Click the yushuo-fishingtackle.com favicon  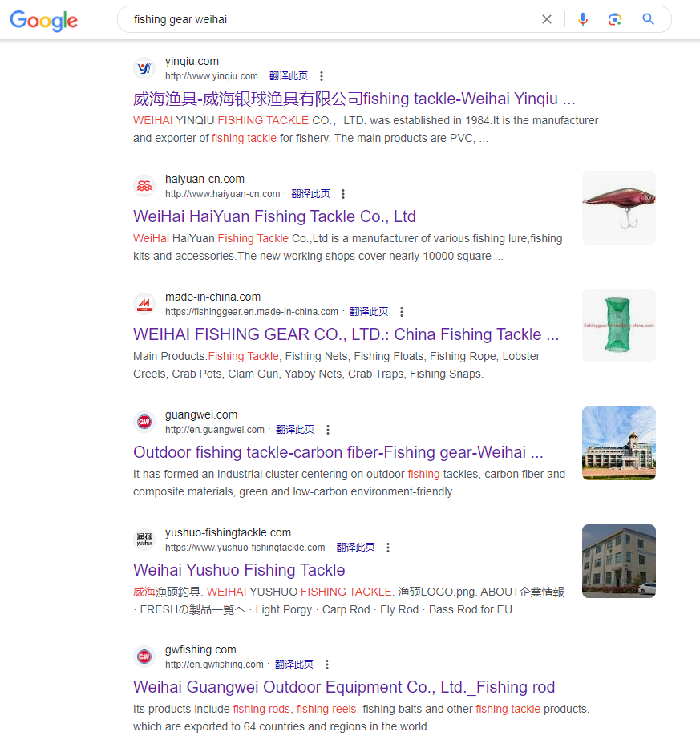tap(144, 540)
